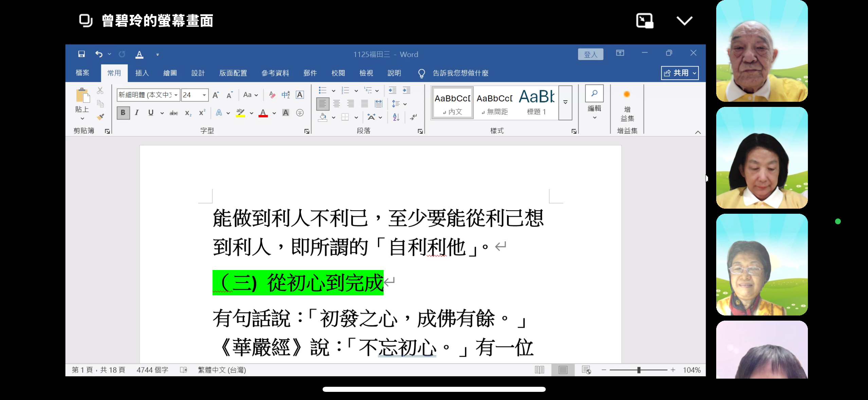This screenshot has height=400, width=868.
Task: Open the font name dropdown
Action: click(x=176, y=95)
